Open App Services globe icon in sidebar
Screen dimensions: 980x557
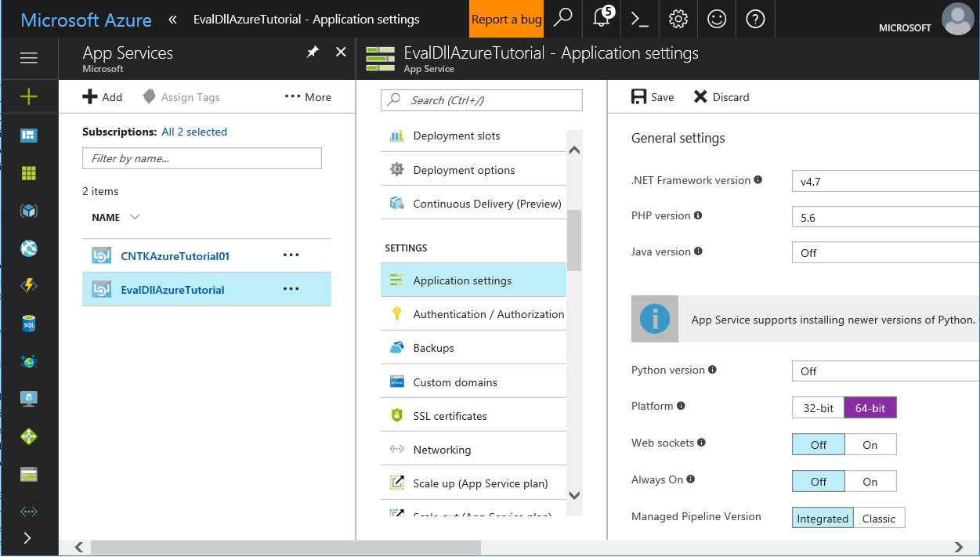29,248
